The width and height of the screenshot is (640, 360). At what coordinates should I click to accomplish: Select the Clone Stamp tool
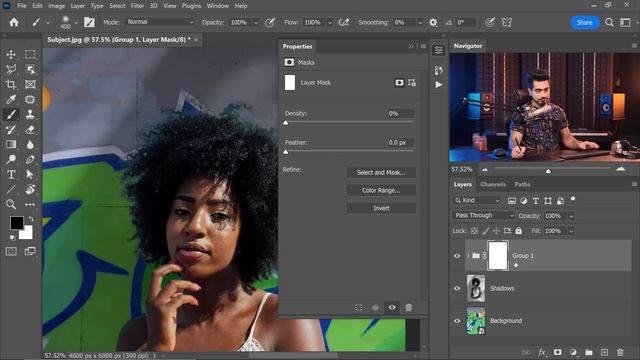point(30,114)
